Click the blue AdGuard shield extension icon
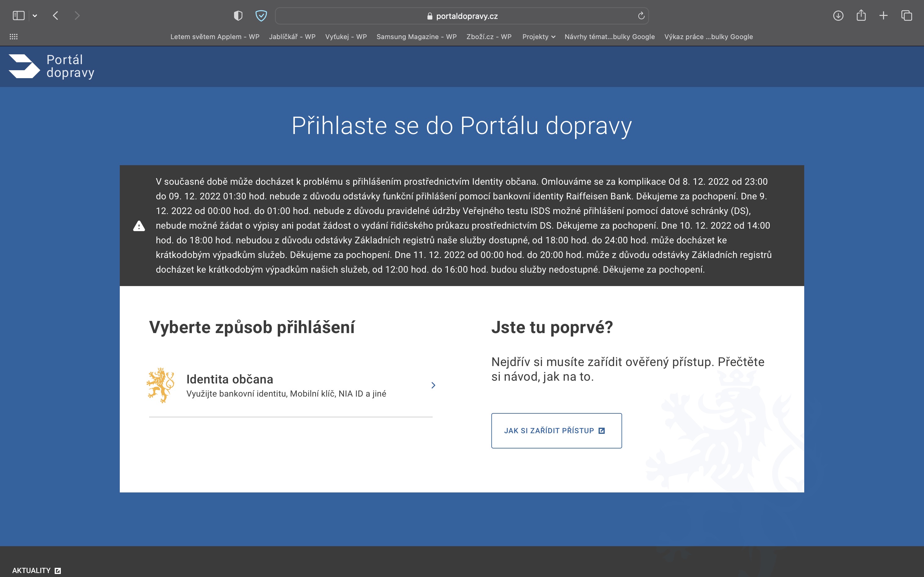 [261, 16]
